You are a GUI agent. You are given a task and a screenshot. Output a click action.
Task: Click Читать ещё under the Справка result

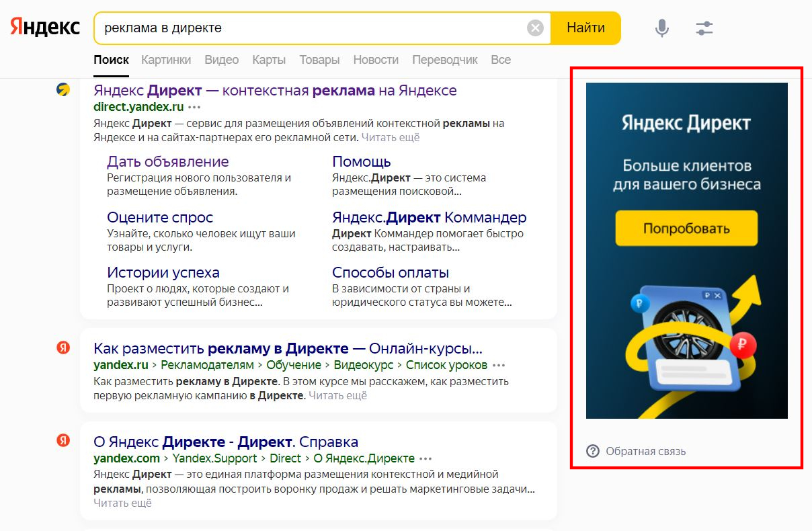tap(123, 502)
